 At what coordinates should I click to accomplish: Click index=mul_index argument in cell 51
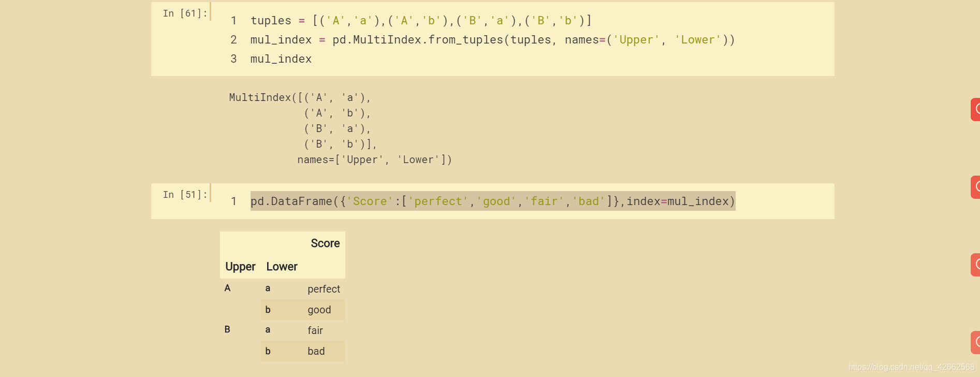pos(677,201)
